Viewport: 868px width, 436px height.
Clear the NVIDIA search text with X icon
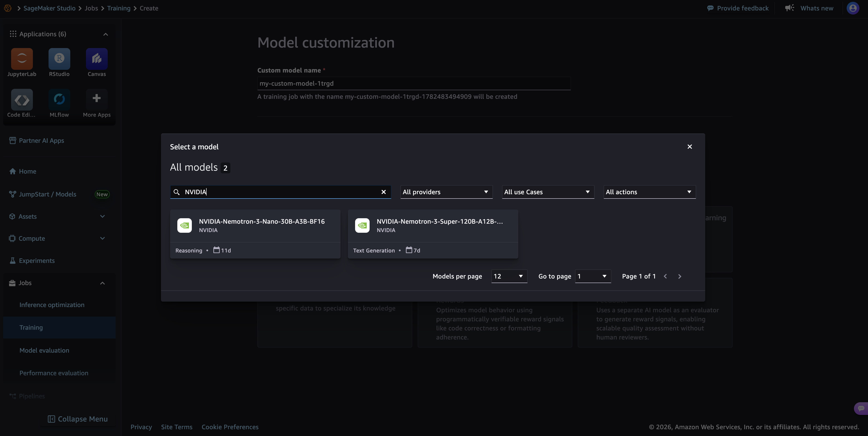point(383,192)
